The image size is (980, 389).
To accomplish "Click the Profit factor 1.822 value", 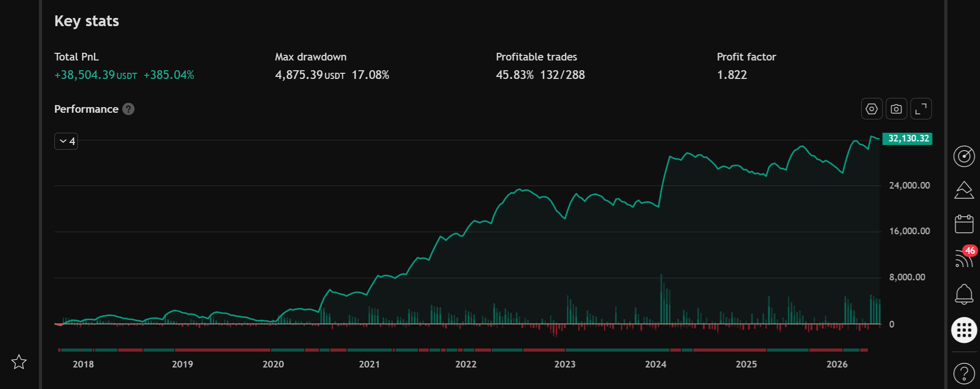I will click(732, 75).
